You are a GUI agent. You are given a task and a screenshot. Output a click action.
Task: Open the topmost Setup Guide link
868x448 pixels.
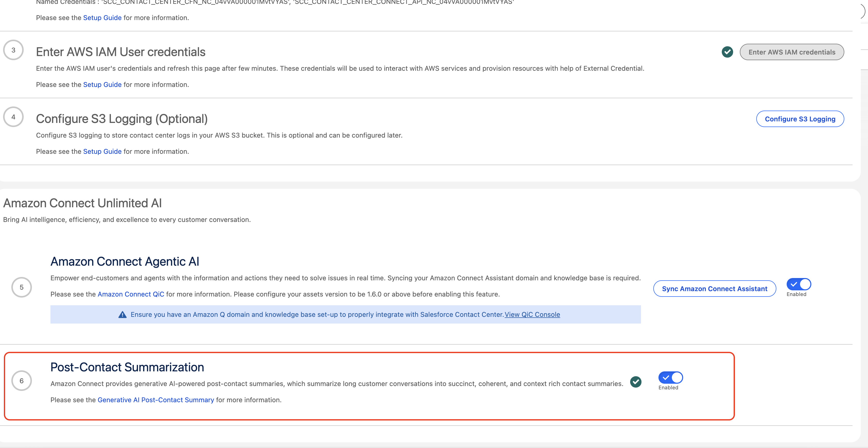point(102,18)
